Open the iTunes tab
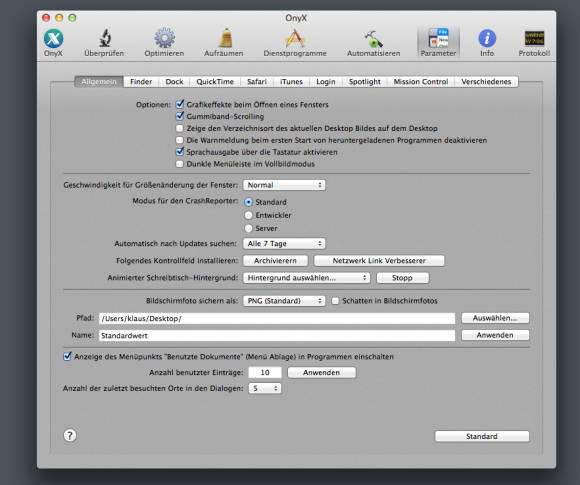Image resolution: width=580 pixels, height=485 pixels. point(291,81)
